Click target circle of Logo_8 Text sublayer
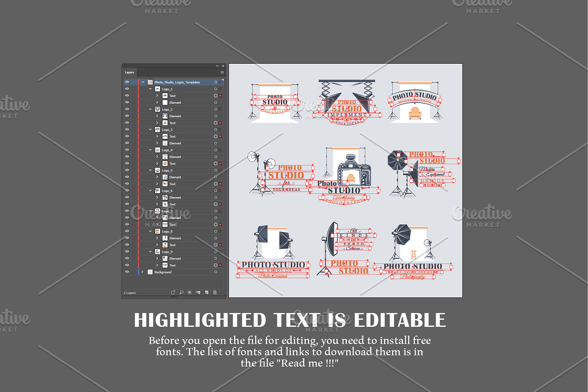 (x=216, y=245)
